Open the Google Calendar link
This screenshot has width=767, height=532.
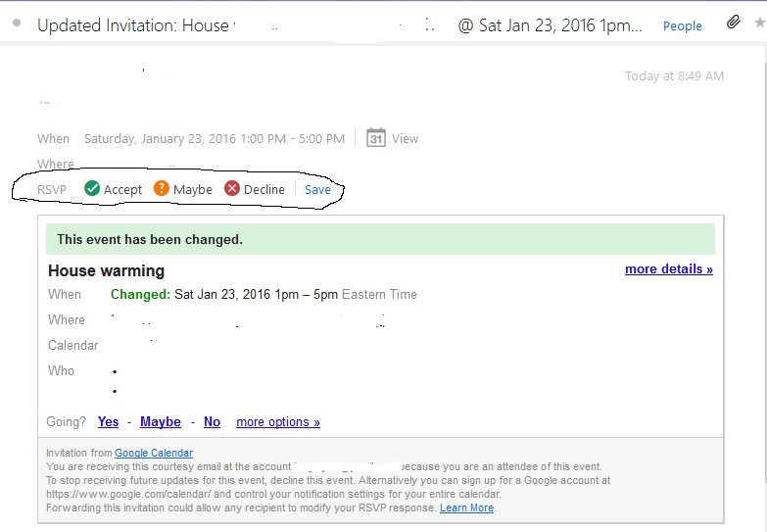[x=154, y=453]
